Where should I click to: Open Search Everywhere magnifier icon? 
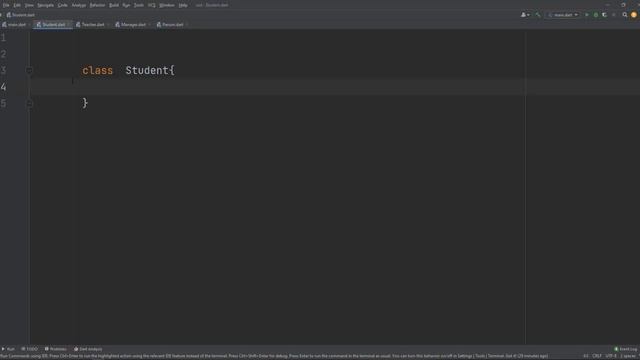[625, 15]
